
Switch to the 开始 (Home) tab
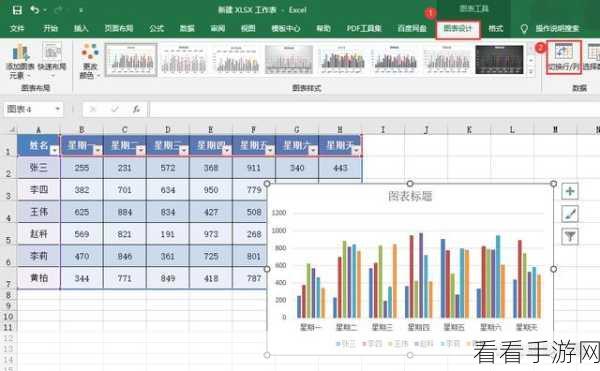point(51,28)
